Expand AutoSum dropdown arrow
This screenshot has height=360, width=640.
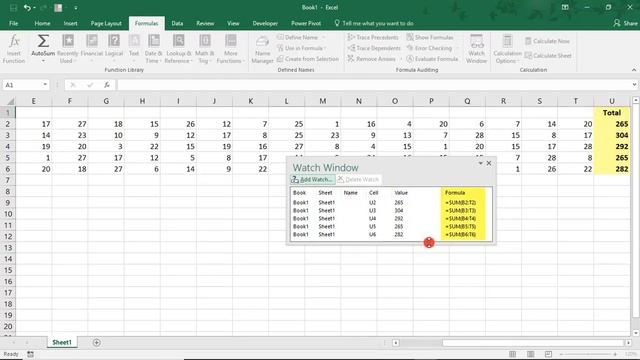pos(43,61)
